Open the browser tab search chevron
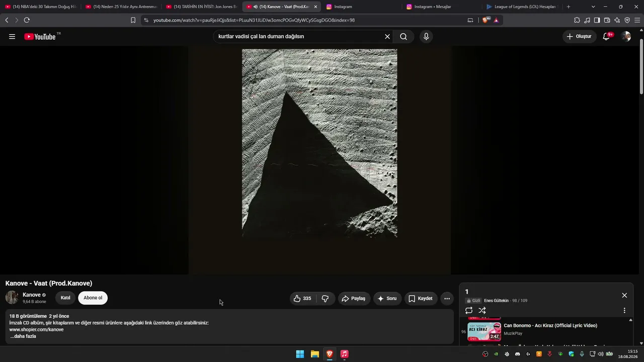The width and height of the screenshot is (644, 362). [x=593, y=7]
